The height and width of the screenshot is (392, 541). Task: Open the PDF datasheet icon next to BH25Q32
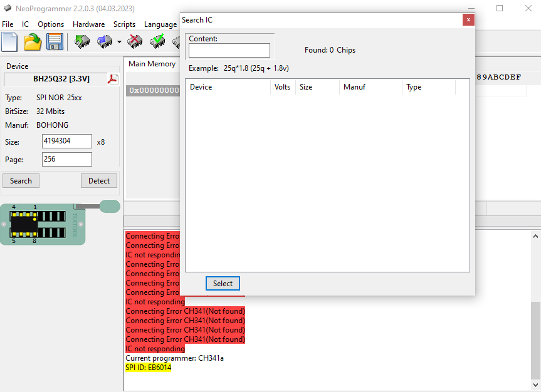pyautogui.click(x=113, y=79)
